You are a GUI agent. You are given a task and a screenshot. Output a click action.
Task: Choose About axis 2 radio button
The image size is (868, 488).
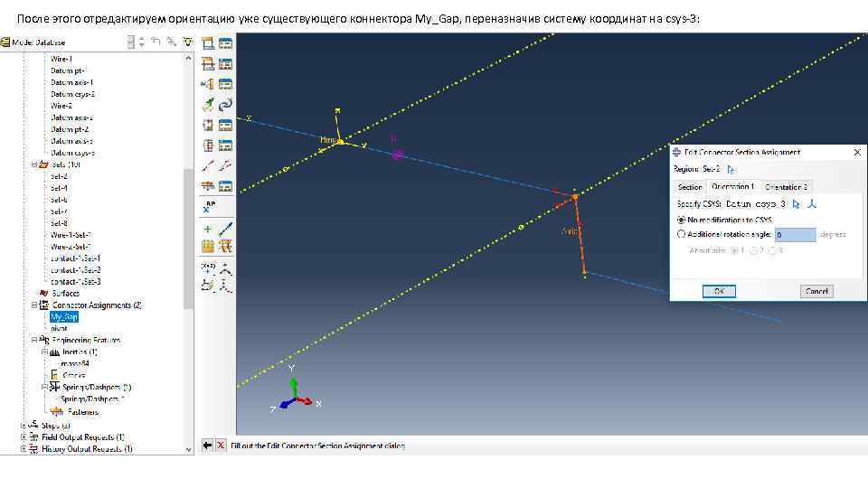[753, 250]
